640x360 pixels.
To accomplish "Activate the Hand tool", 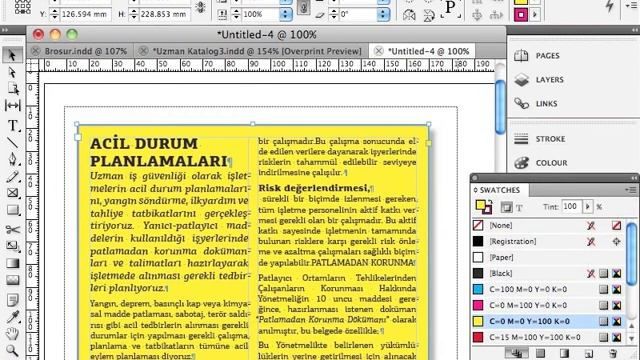I will tap(12, 334).
